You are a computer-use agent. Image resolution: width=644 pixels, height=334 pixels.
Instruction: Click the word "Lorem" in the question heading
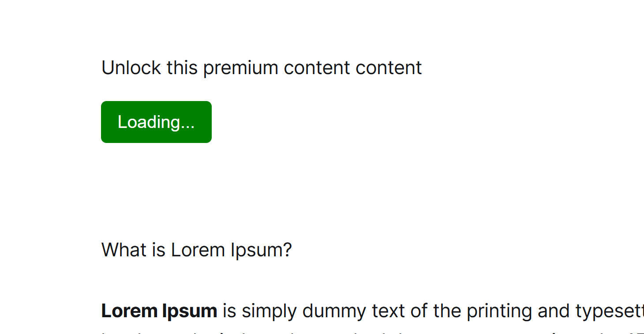pos(198,250)
